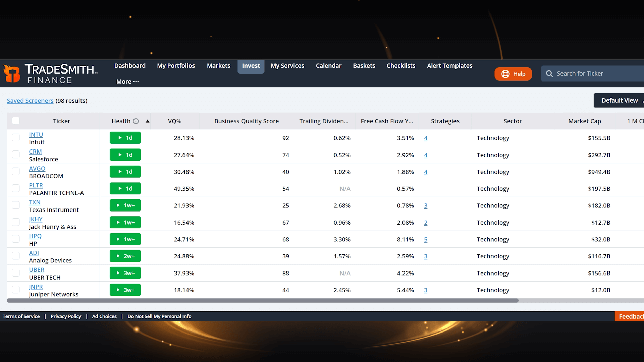Viewport: 644px width, 362px height.
Task: Toggle the Health column sort arrow
Action: [x=148, y=121]
